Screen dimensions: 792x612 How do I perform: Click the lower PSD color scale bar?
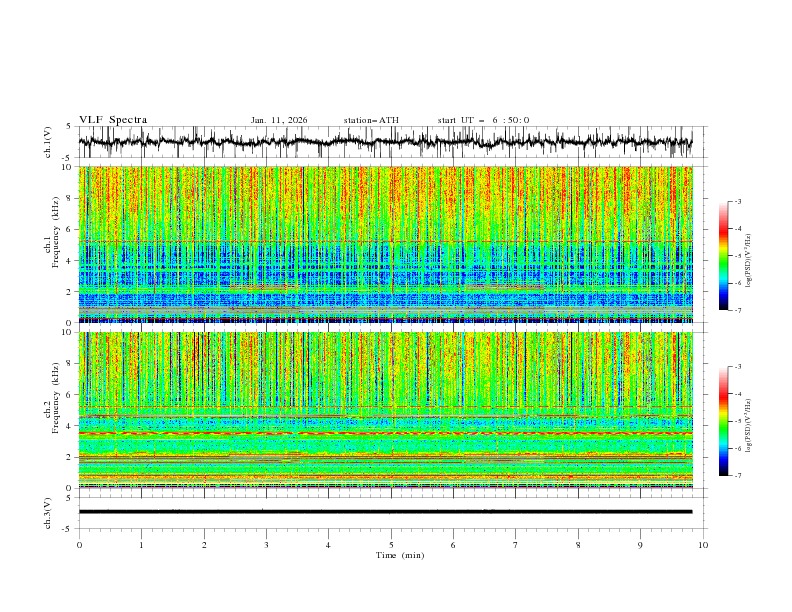click(723, 421)
